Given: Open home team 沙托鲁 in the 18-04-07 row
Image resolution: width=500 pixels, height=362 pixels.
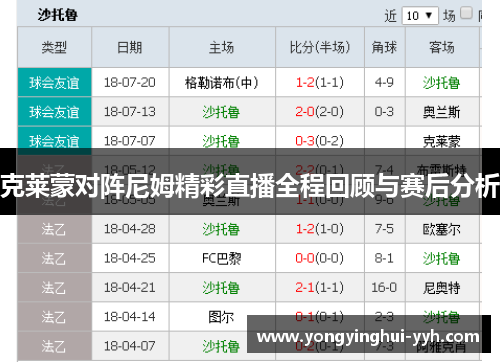Looking at the screenshot, I should pos(222,347).
